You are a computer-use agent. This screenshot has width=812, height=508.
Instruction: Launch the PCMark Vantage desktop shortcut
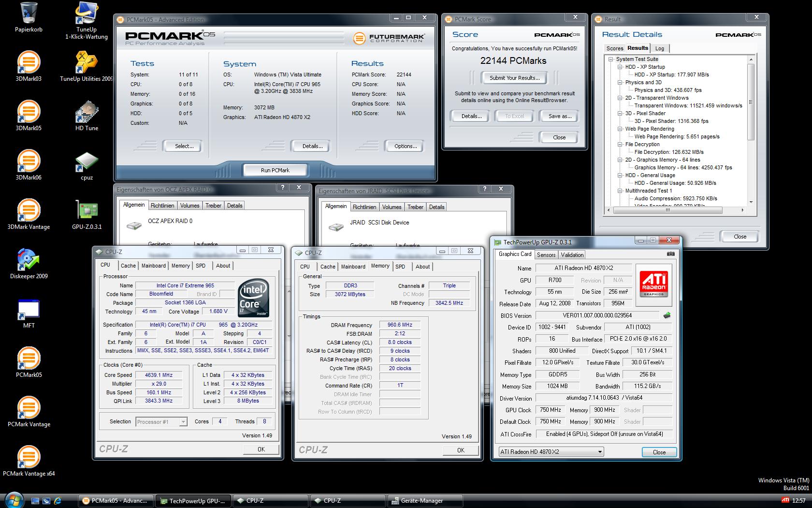click(x=29, y=412)
